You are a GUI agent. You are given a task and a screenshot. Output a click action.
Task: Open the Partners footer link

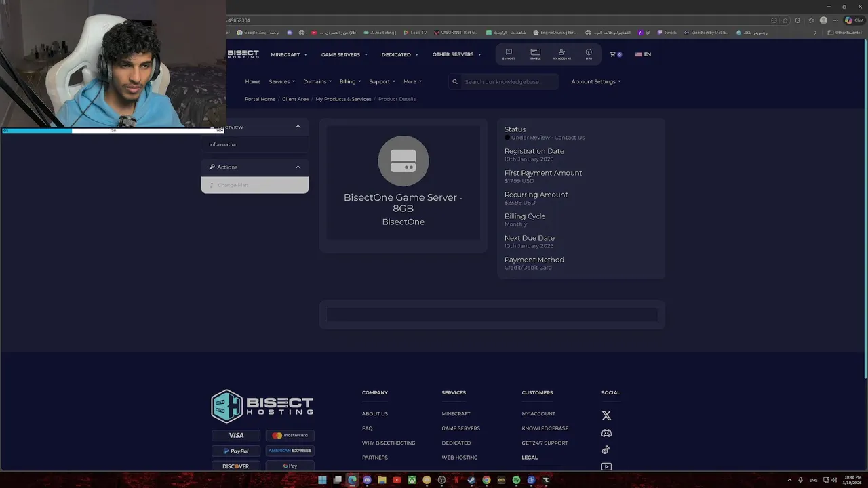tap(375, 457)
